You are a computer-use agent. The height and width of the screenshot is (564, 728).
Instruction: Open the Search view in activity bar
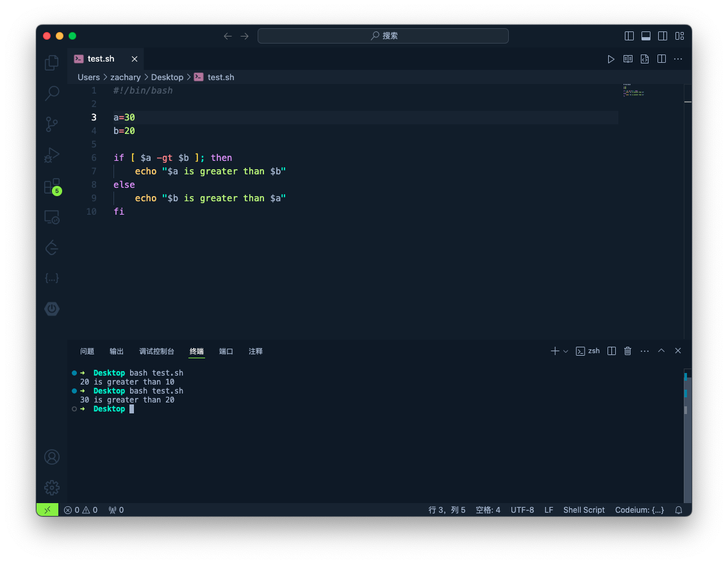click(x=52, y=93)
